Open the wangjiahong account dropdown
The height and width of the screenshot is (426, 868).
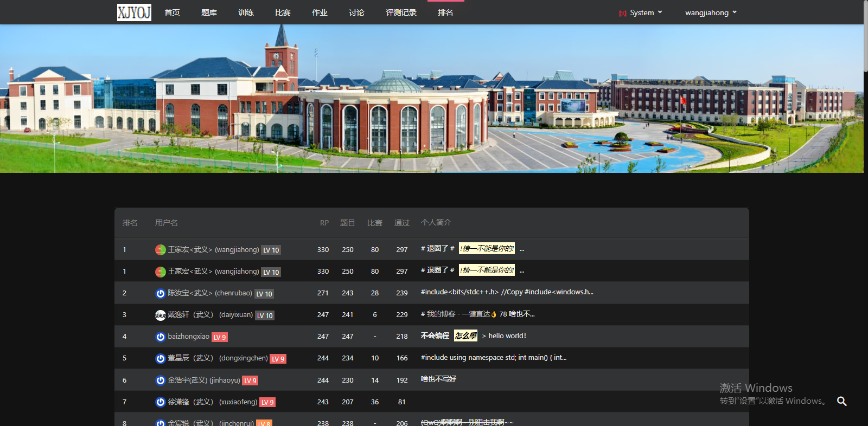(711, 12)
